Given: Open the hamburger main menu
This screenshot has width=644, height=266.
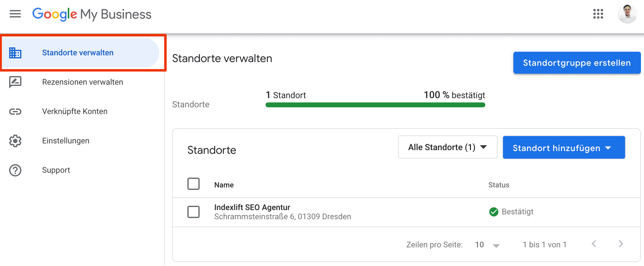Looking at the screenshot, I should 15,14.
